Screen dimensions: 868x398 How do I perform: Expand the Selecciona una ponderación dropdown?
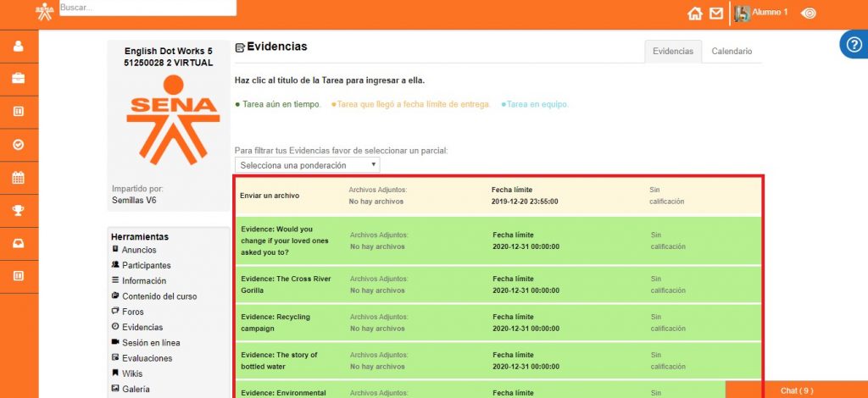[x=307, y=165]
